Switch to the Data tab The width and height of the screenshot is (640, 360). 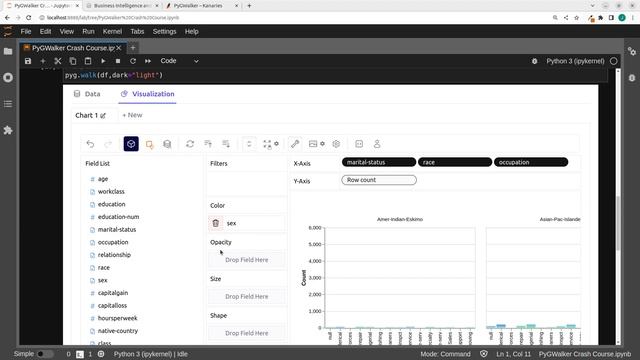pos(87,94)
